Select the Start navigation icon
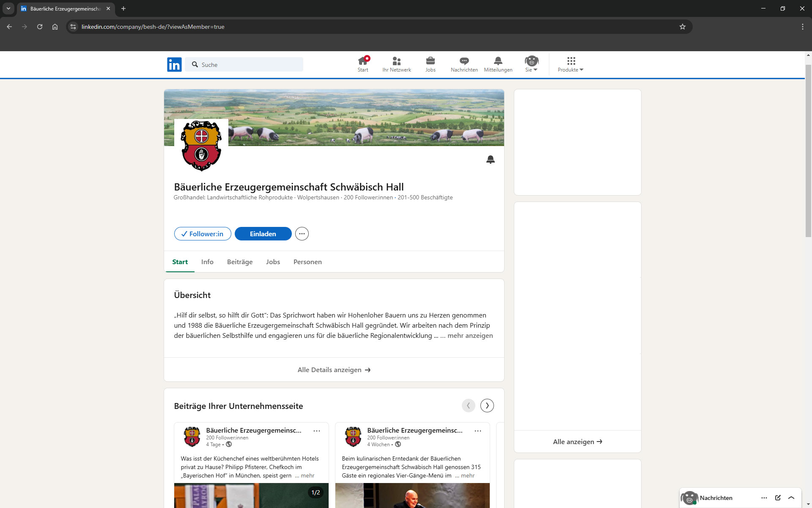The height and width of the screenshot is (508, 812). pyautogui.click(x=363, y=63)
